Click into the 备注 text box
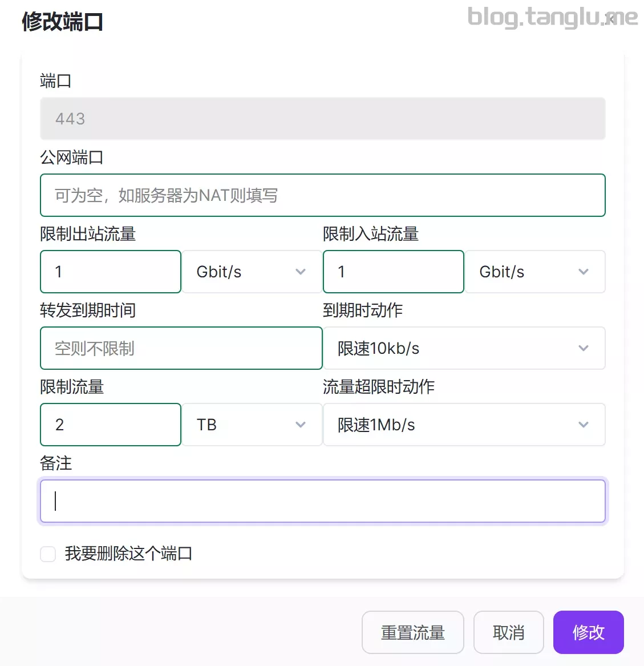The image size is (644, 666). tap(322, 501)
